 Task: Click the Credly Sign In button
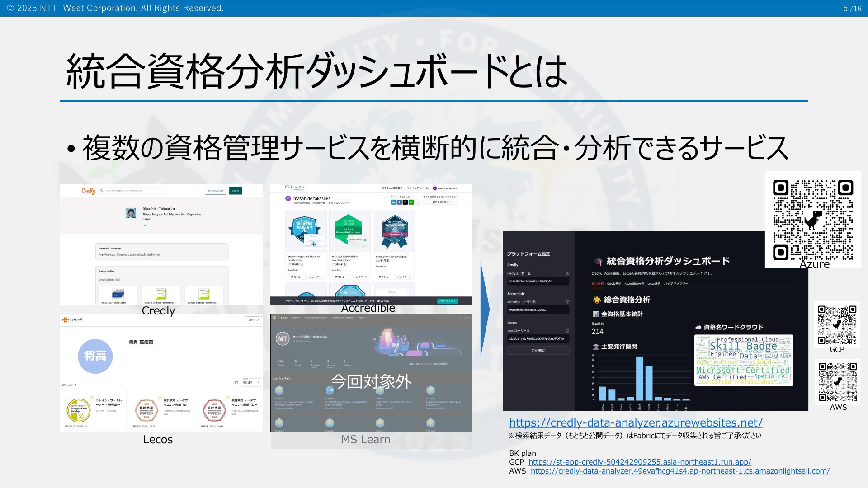click(236, 191)
